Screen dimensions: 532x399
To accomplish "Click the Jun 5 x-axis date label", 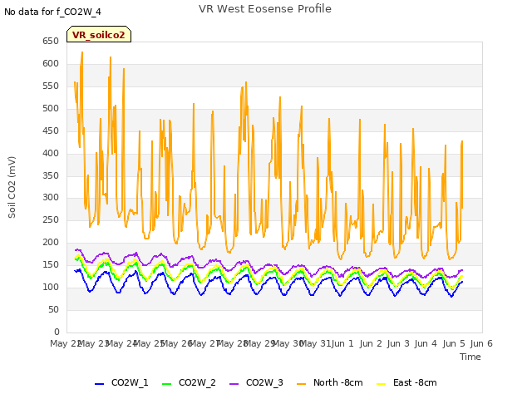I will click(454, 343).
